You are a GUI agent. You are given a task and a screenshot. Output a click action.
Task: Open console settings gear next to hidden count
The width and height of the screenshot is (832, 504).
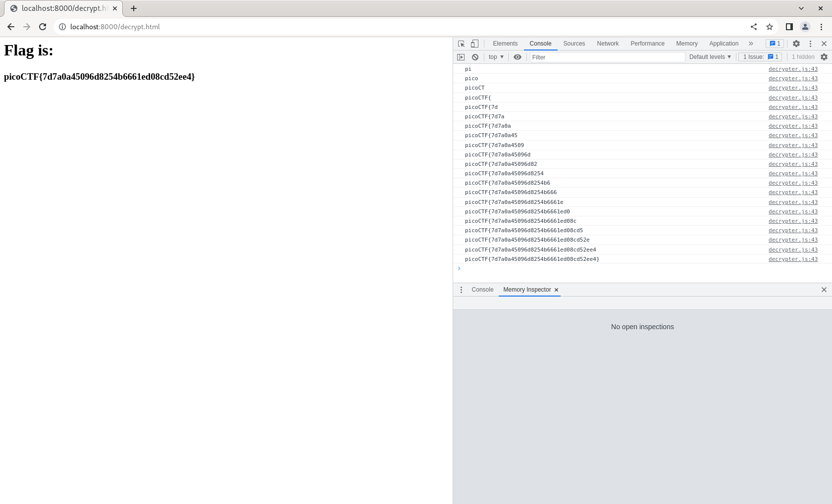pyautogui.click(x=824, y=57)
